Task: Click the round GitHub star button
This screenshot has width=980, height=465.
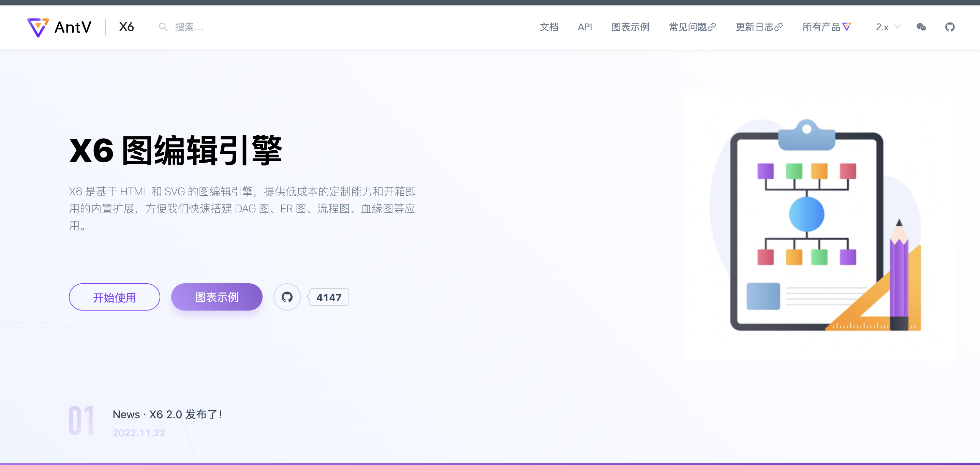Action: [287, 297]
